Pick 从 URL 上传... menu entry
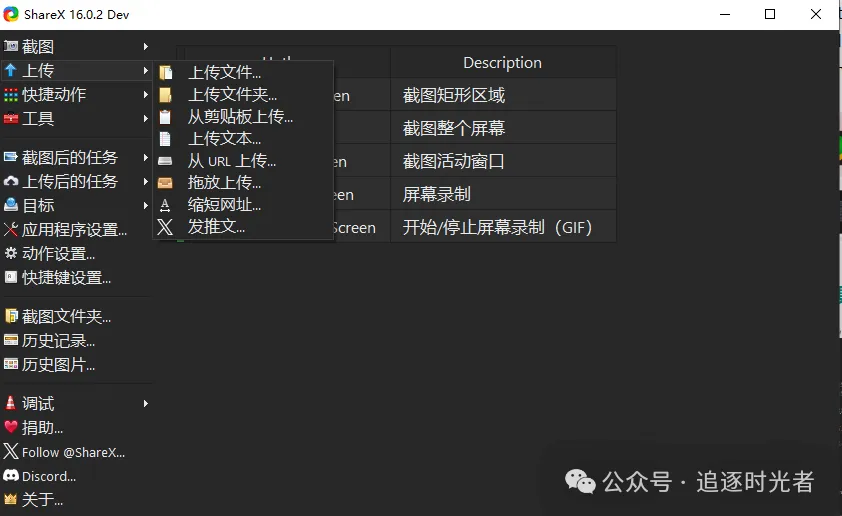This screenshot has width=842, height=516. pyautogui.click(x=244, y=161)
